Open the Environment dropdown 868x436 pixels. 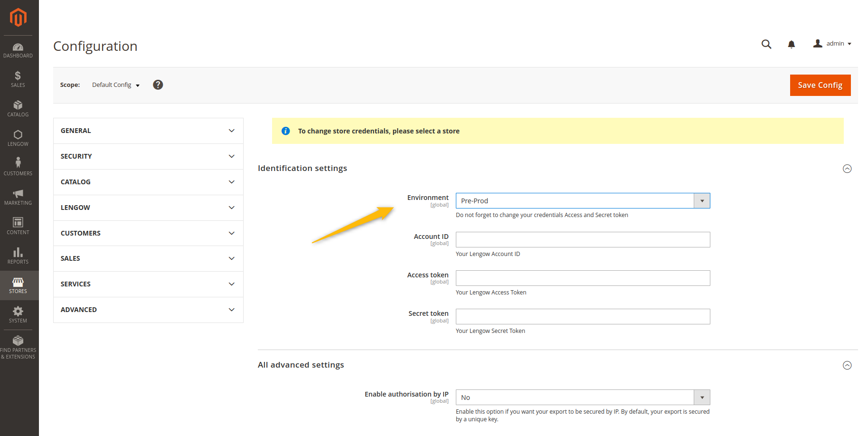tap(583, 201)
